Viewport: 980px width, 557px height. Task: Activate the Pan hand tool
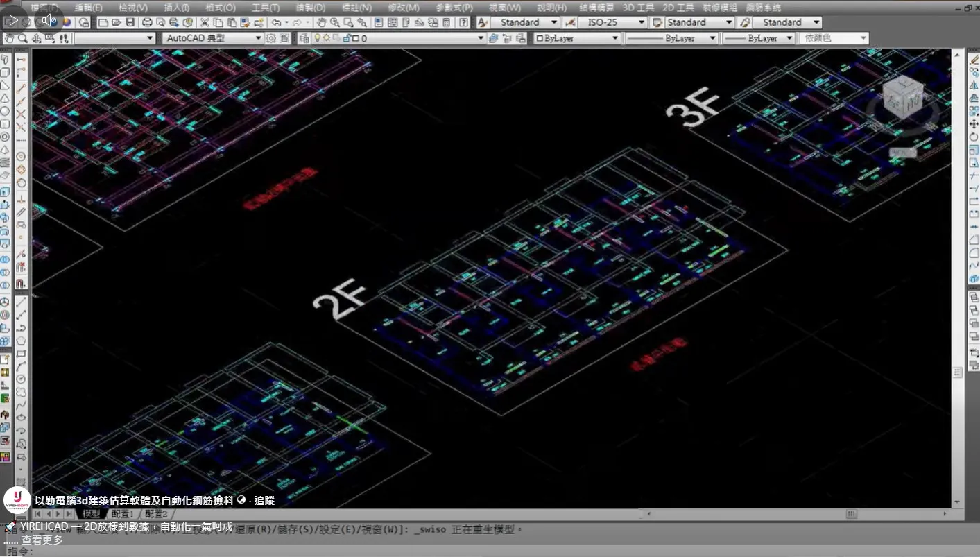tap(322, 23)
